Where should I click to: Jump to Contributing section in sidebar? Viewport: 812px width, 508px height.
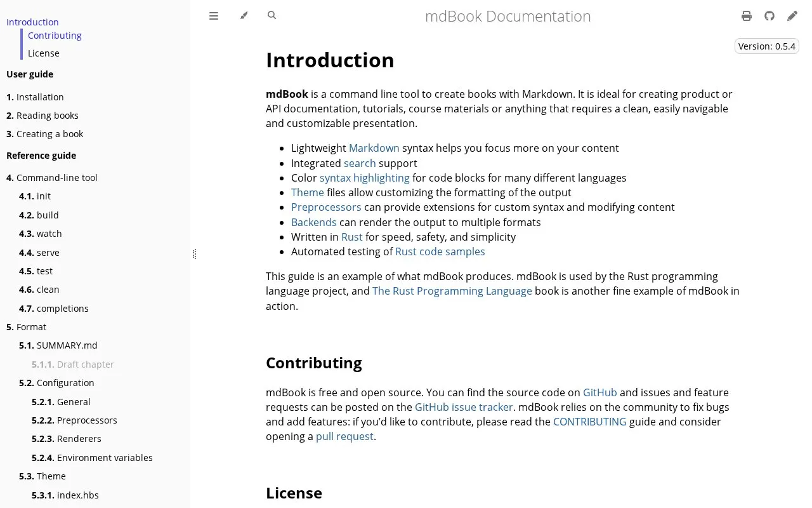pos(55,36)
